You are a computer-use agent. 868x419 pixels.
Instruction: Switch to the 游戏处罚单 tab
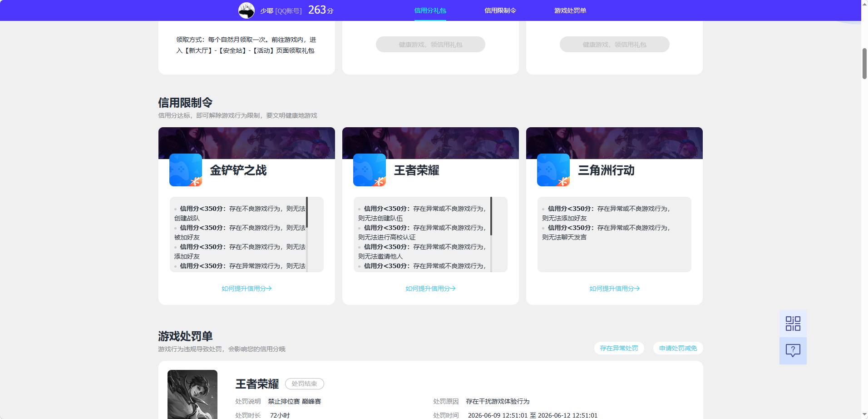pos(570,10)
